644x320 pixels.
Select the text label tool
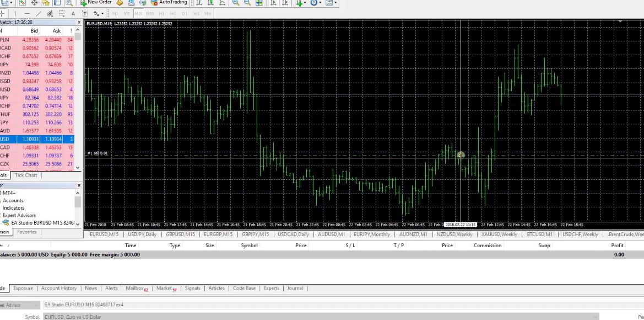(73, 13)
